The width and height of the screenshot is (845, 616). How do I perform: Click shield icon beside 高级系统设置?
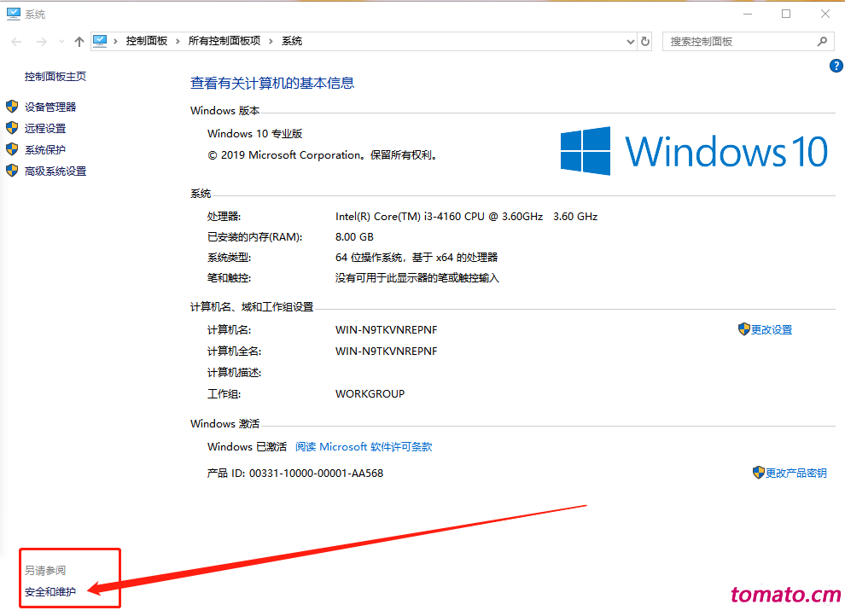click(x=12, y=171)
